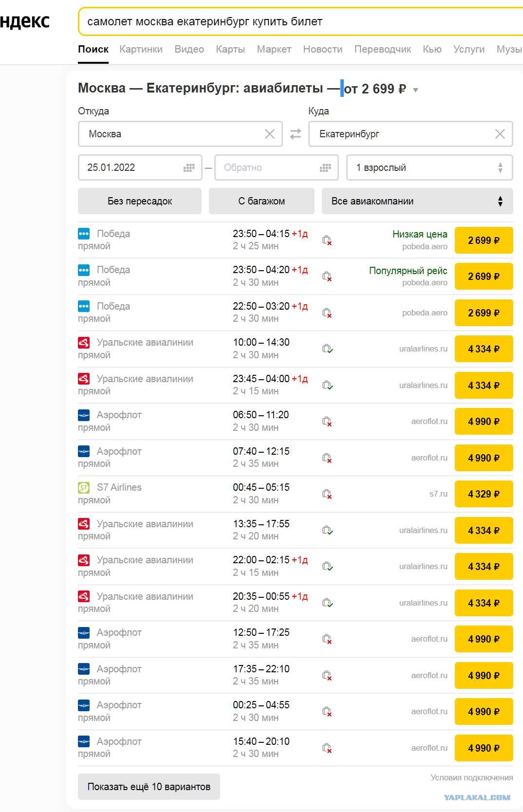This screenshot has width=523, height=812.
Task: Open calendar icon in Обратно field
Action: (x=325, y=168)
